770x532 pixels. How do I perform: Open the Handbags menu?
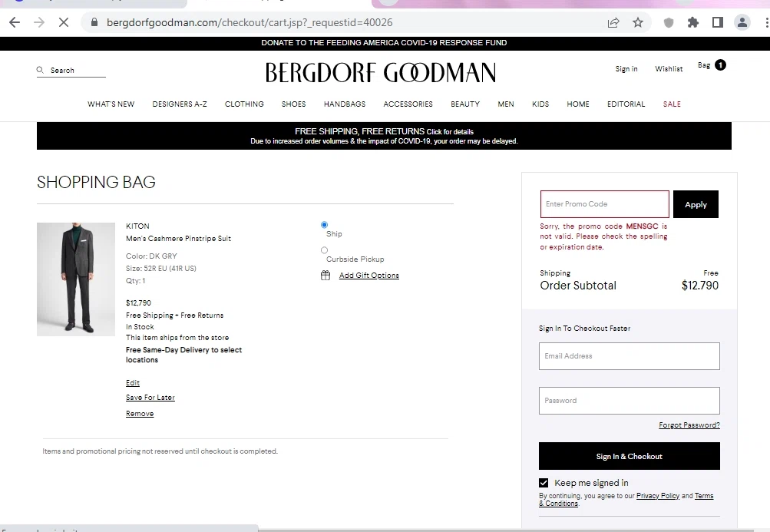click(345, 104)
